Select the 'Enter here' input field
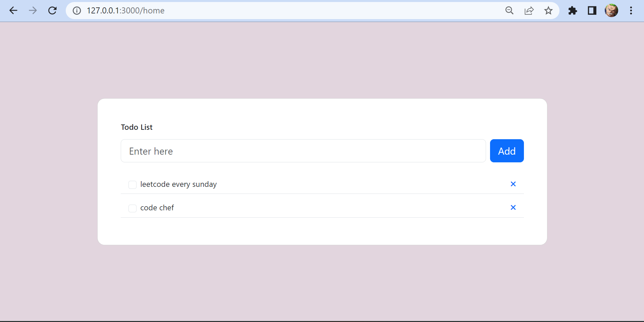The width and height of the screenshot is (644, 322). click(303, 151)
